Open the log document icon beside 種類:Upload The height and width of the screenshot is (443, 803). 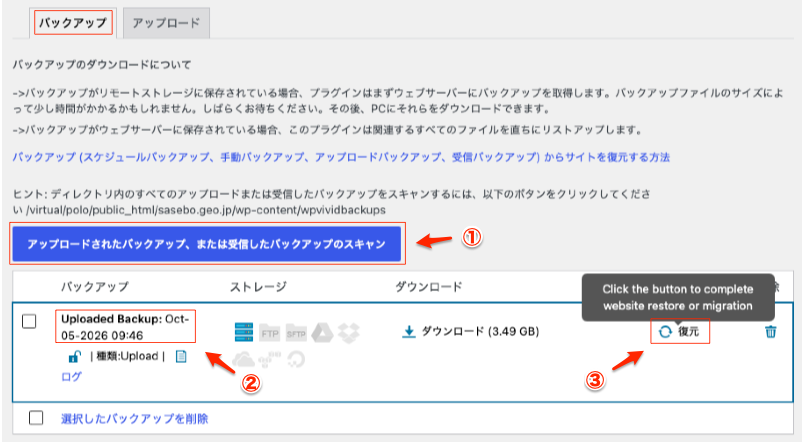[181, 356]
